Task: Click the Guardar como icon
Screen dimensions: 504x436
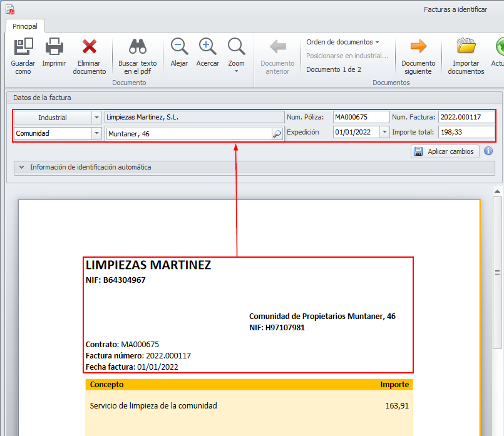Action: (23, 47)
